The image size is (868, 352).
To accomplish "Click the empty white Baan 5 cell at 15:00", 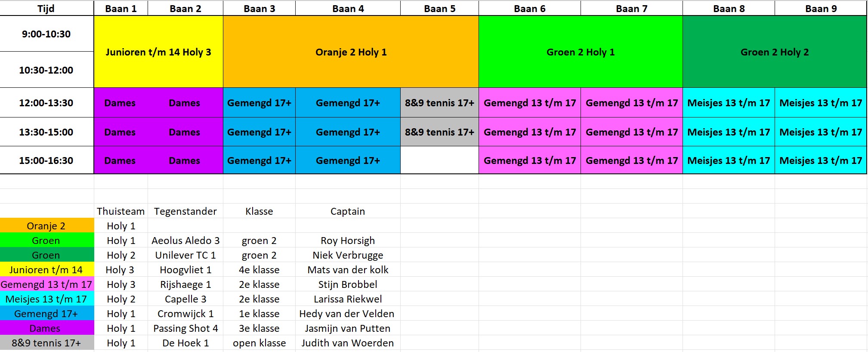I will click(439, 161).
